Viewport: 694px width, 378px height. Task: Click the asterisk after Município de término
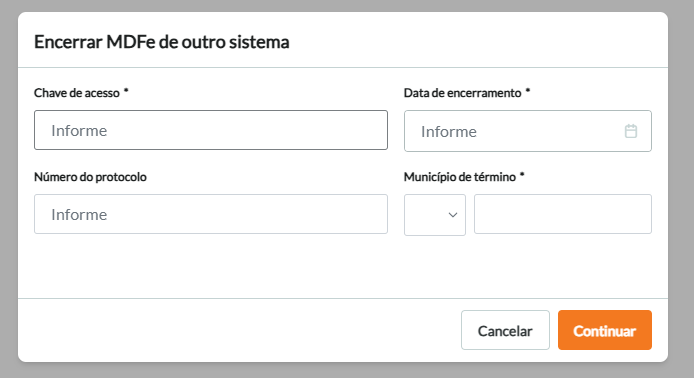click(x=522, y=175)
